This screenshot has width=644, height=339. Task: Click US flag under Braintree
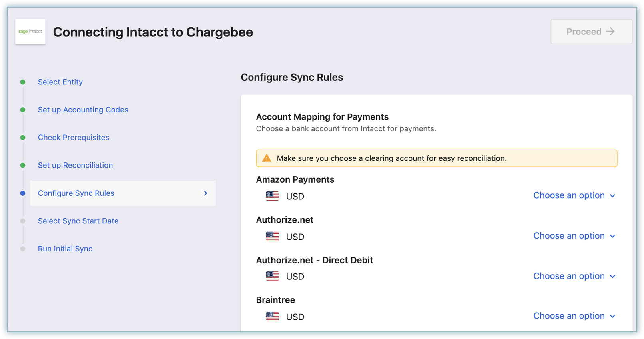(273, 317)
